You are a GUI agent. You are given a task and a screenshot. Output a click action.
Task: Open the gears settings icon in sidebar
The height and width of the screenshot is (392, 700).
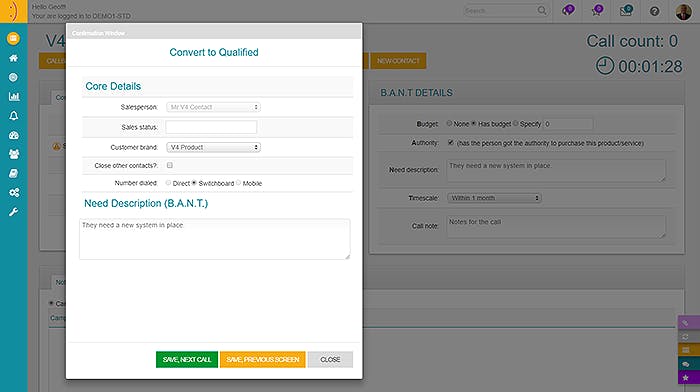14,192
